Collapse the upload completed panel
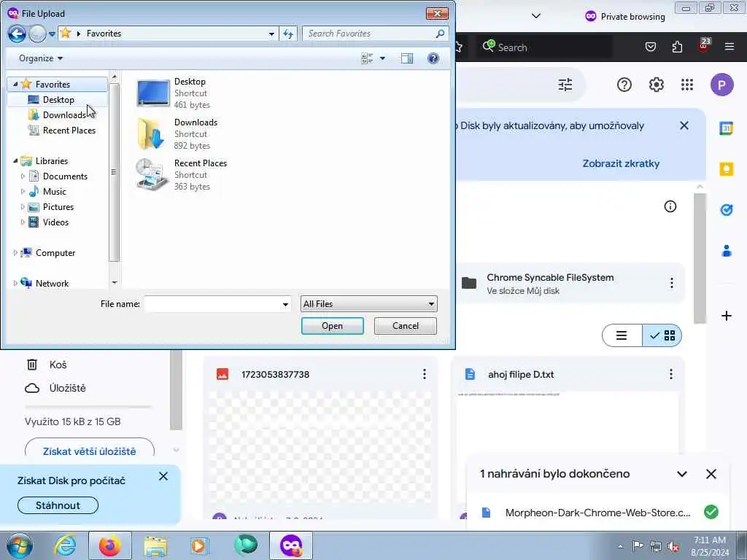The width and height of the screenshot is (747, 560). click(x=682, y=474)
